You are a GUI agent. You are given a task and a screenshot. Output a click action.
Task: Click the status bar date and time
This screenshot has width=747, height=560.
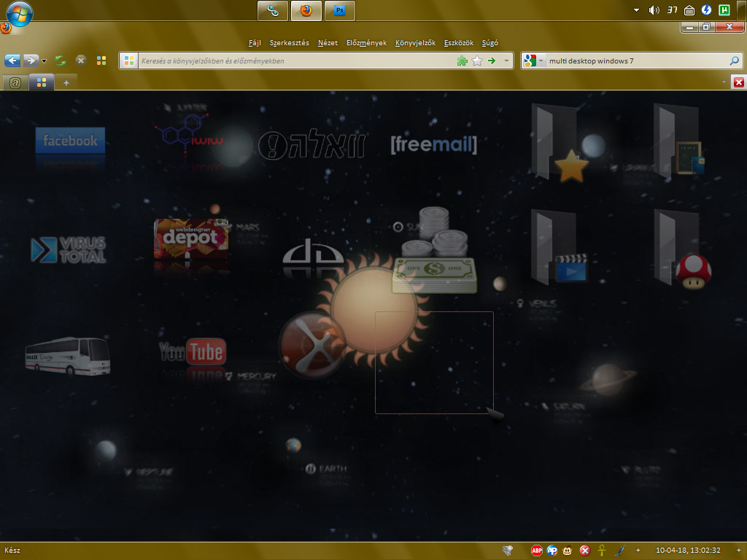[688, 550]
